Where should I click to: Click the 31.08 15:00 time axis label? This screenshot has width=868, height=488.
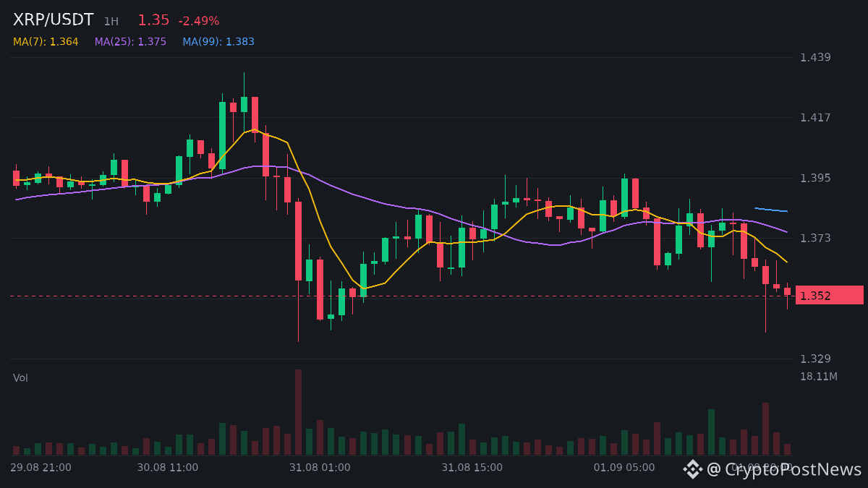472,467
